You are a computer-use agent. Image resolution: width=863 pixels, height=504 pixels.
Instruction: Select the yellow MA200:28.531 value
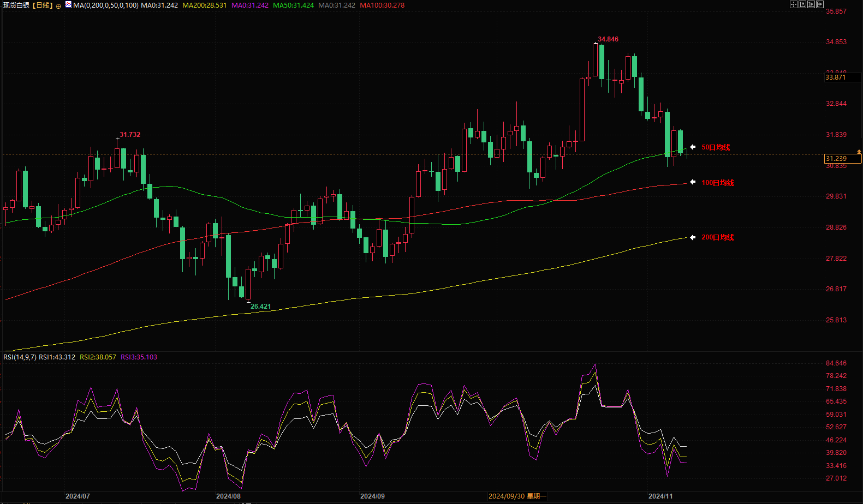[x=205, y=5]
